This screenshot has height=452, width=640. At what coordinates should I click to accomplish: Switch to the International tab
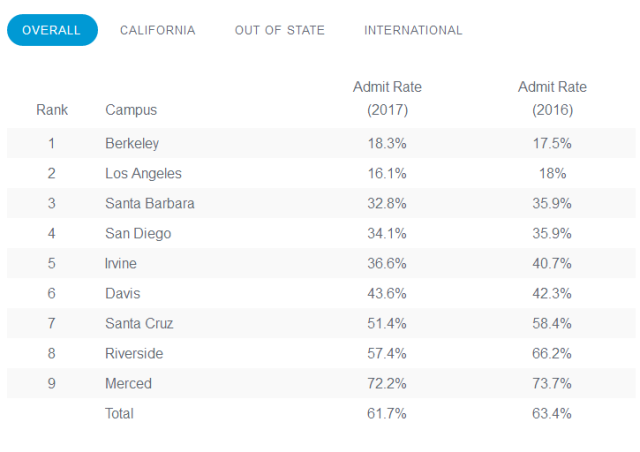pos(413,30)
